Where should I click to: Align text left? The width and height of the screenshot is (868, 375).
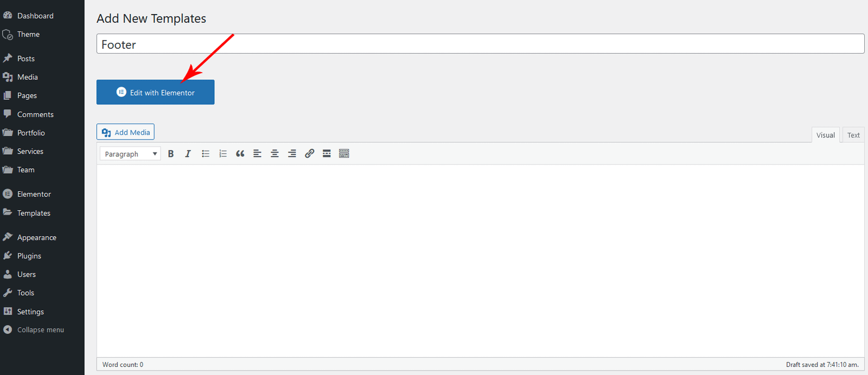[258, 154]
